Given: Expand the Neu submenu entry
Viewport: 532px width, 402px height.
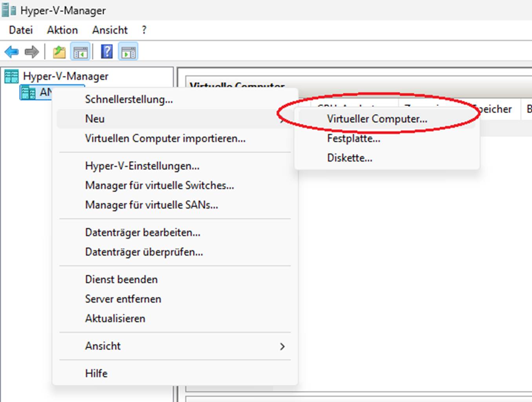Looking at the screenshot, I should [x=175, y=119].
